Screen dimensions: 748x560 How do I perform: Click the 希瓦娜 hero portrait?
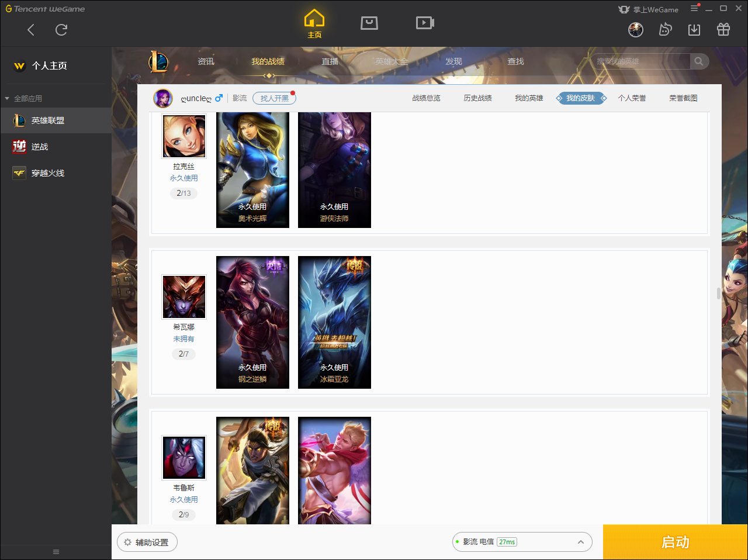184,297
